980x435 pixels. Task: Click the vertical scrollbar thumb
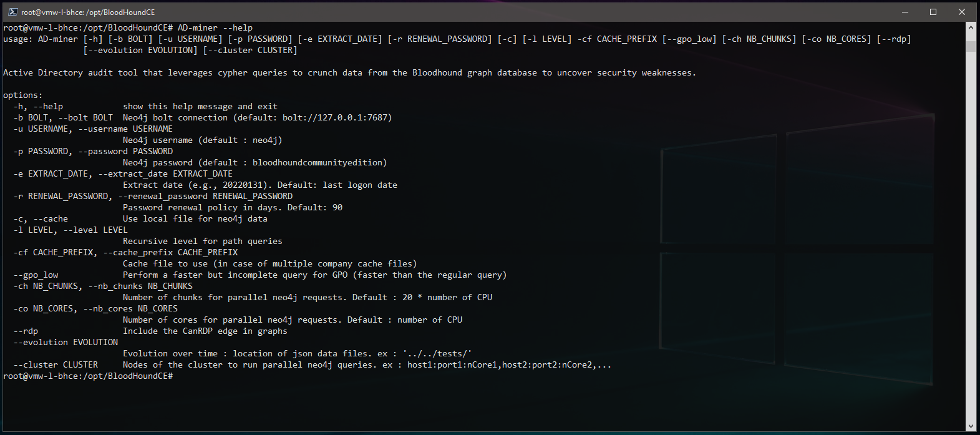coord(971,46)
